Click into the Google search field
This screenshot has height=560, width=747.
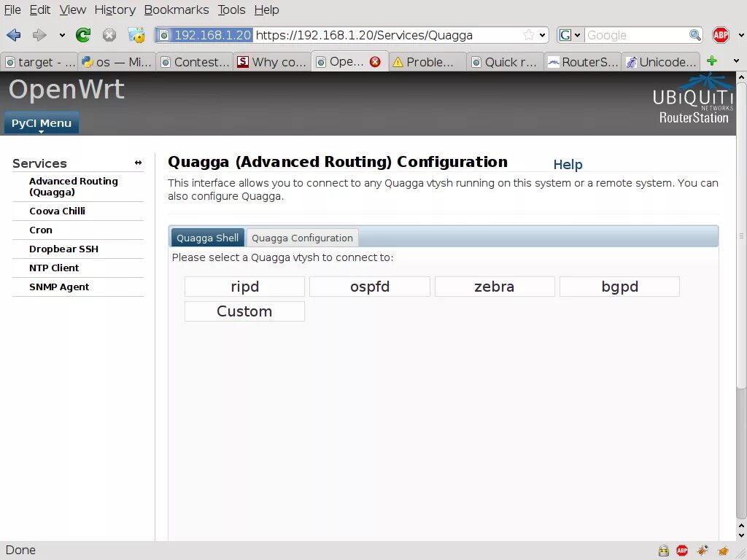636,35
